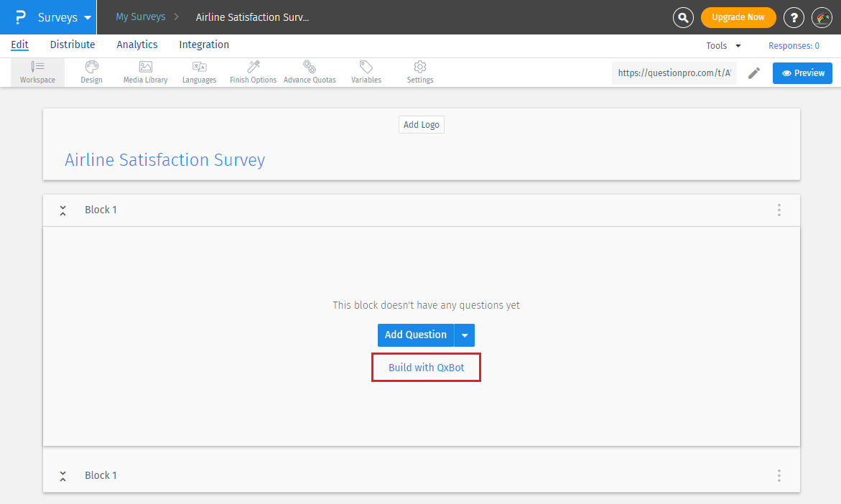Click the Preview button
841x504 pixels.
click(802, 73)
